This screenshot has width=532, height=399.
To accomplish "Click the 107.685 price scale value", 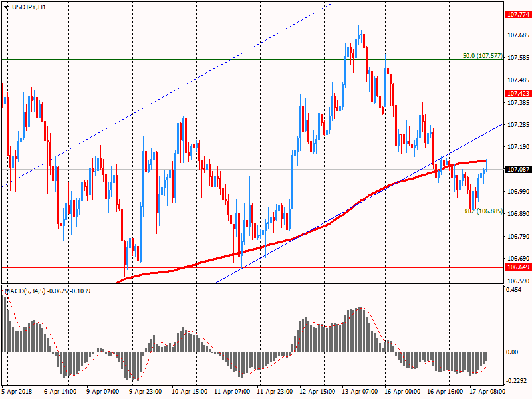I will tap(519, 35).
